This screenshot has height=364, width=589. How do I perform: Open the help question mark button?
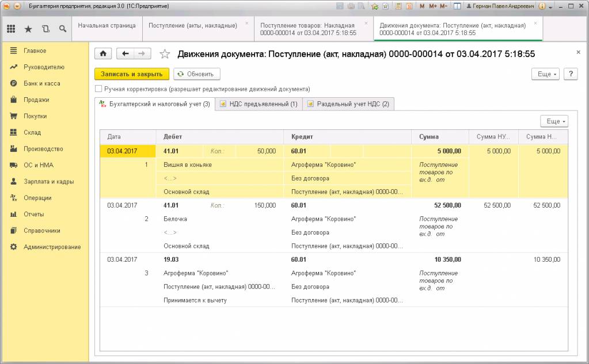[571, 74]
